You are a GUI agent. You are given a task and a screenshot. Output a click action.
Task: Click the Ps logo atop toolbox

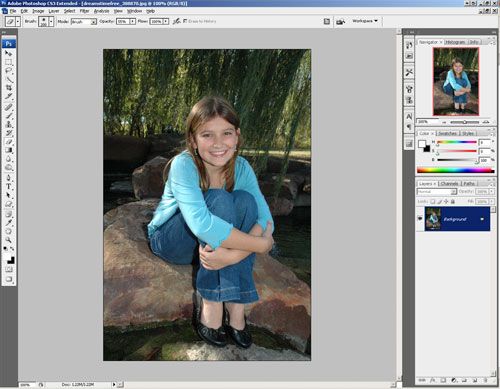(x=9, y=43)
